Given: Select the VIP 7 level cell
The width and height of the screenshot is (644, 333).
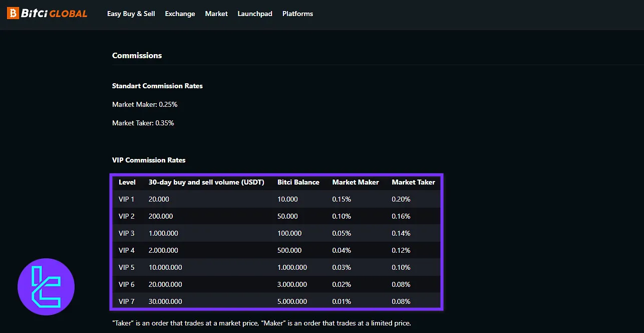Looking at the screenshot, I should [x=127, y=301].
